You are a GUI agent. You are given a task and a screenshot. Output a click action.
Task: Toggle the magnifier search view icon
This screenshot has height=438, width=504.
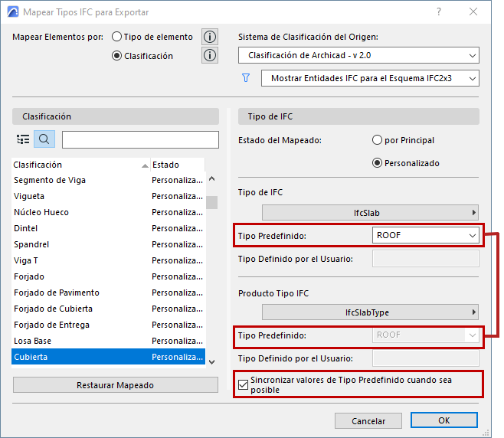44,139
